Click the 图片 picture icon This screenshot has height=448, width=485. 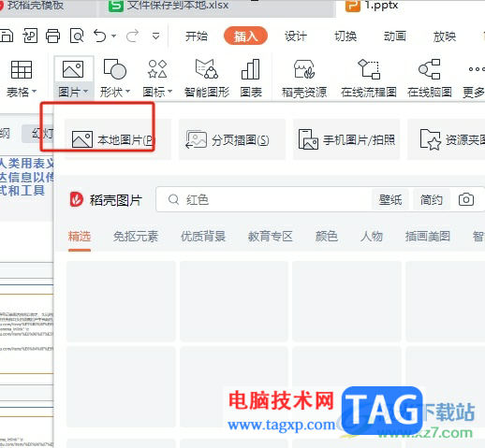coord(73,69)
